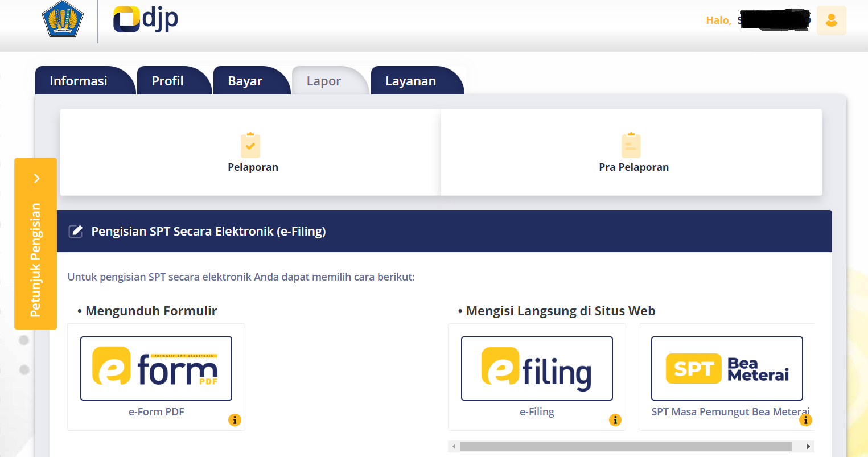Viewport: 868px width, 457px height.
Task: Expand the Petunjuk Pengisian side panel arrow
Action: (36, 178)
